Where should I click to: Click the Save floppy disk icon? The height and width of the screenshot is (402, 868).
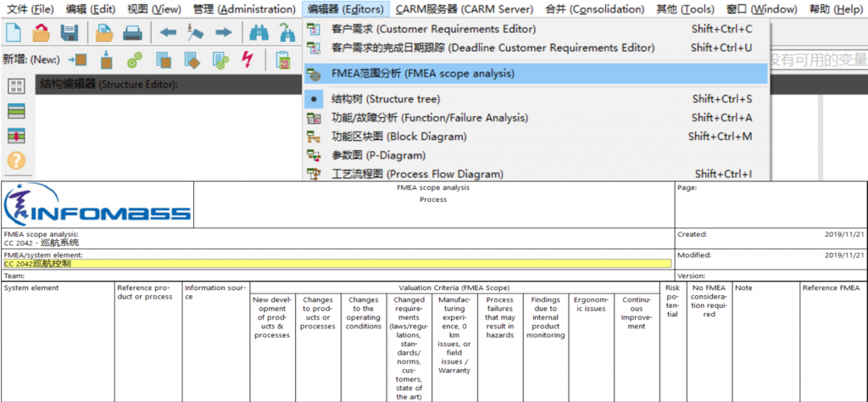coord(69,33)
